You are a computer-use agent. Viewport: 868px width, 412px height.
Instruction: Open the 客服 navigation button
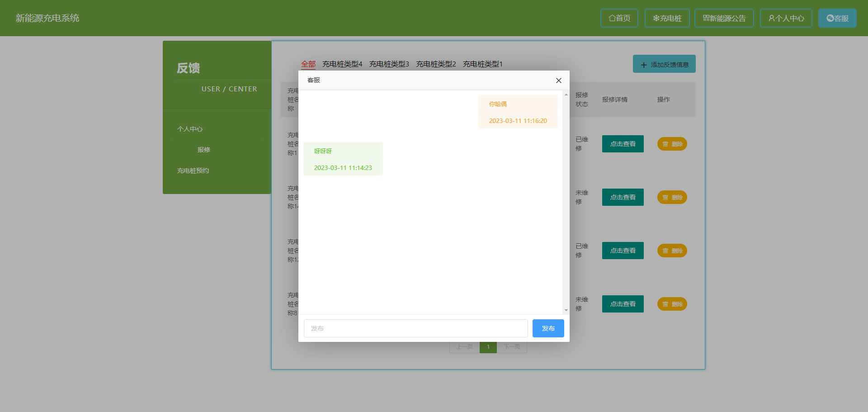(837, 18)
